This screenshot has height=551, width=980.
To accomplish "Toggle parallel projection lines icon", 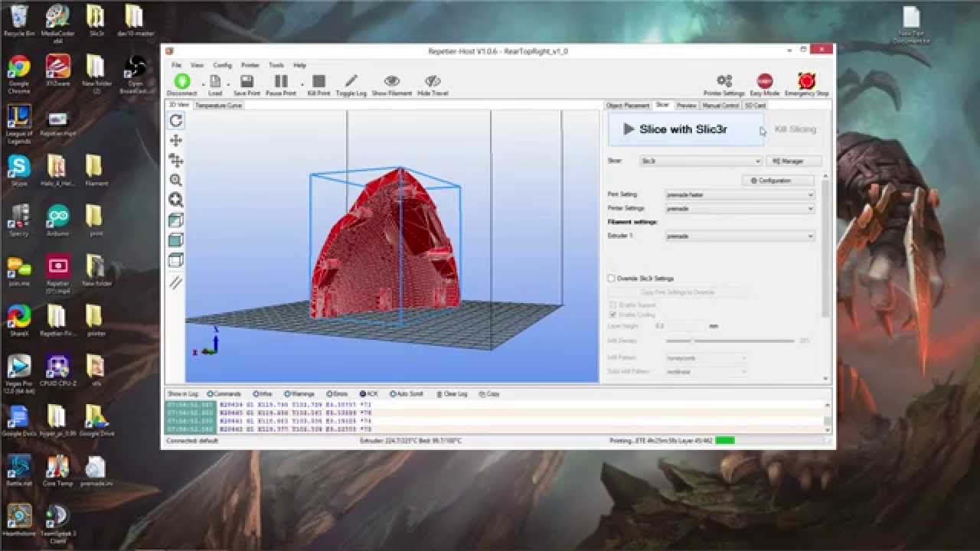I will coord(176,282).
